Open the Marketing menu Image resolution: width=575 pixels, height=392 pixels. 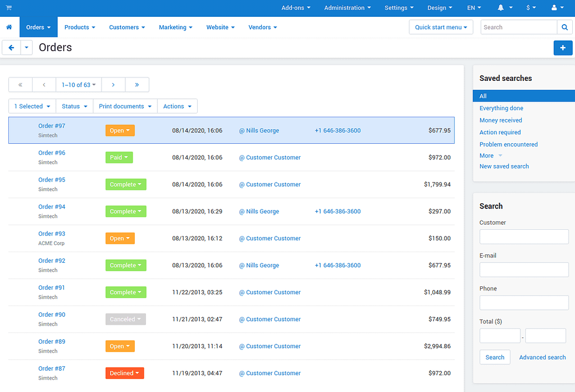click(175, 27)
